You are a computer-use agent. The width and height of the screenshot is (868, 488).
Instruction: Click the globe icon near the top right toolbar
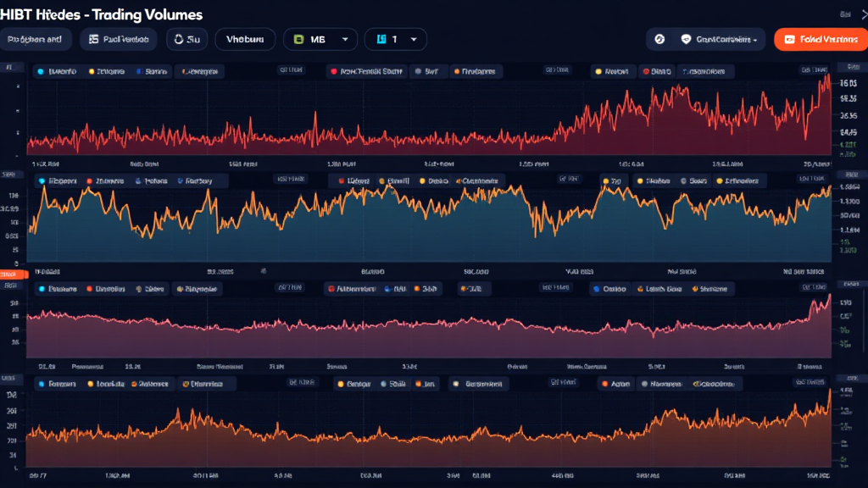[659, 39]
